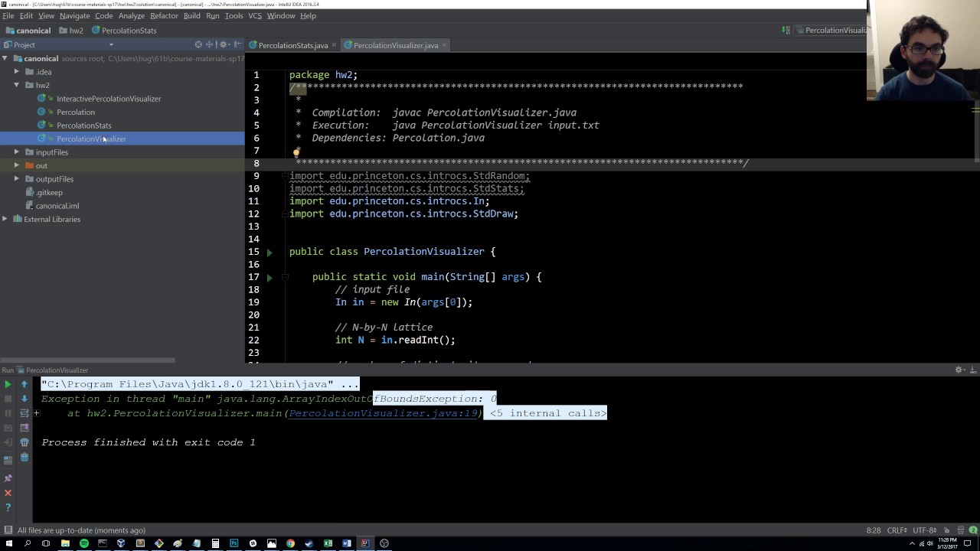Open Spotify from the Windows taskbar
Screen dimensions: 980x551
point(83,543)
